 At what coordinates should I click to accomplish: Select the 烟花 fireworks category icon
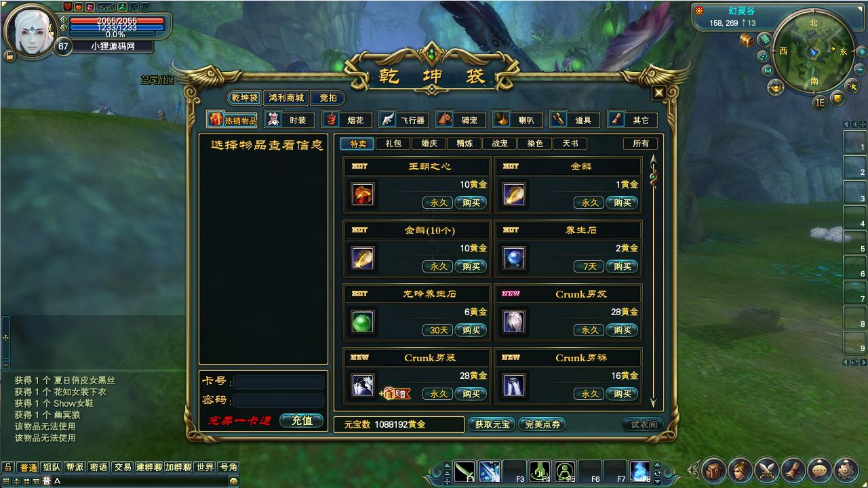(x=331, y=119)
